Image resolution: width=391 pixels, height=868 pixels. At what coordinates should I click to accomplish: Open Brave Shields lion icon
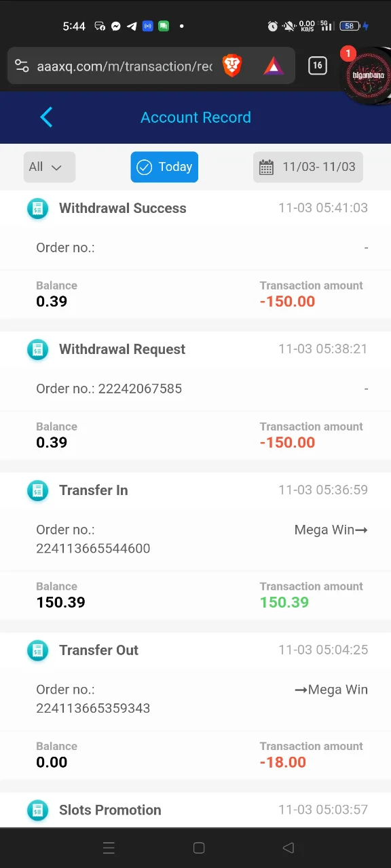(x=232, y=66)
